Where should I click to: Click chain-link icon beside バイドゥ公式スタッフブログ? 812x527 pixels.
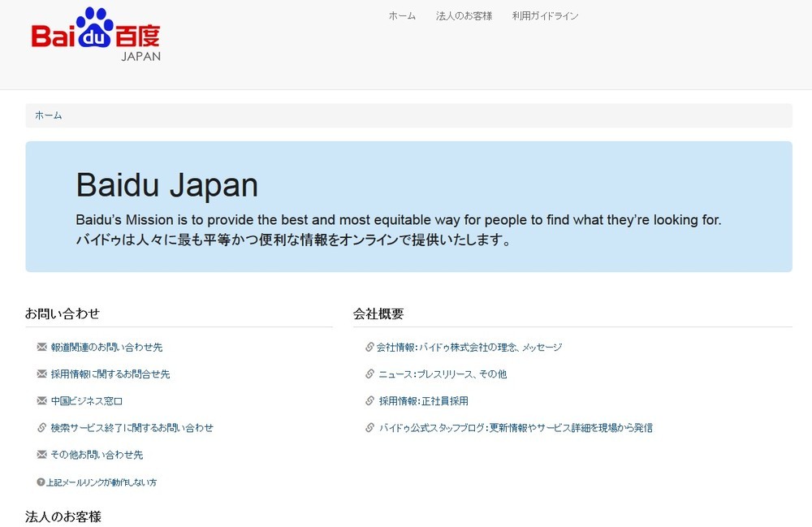(x=369, y=427)
